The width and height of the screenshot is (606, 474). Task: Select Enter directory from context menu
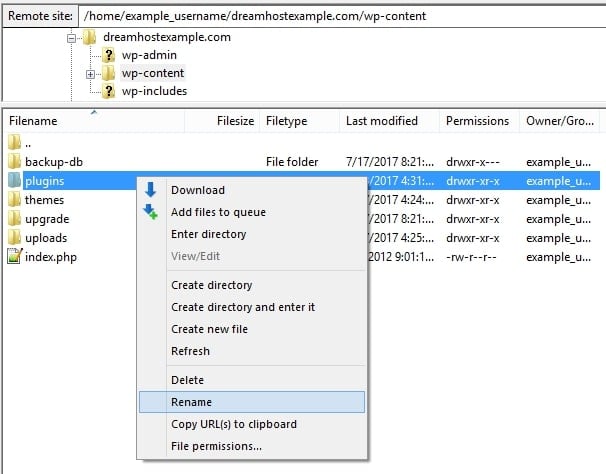point(252,234)
